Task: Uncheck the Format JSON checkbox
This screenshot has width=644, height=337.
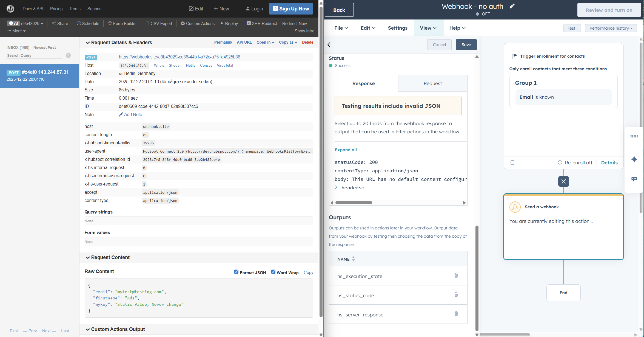Action: point(236,272)
